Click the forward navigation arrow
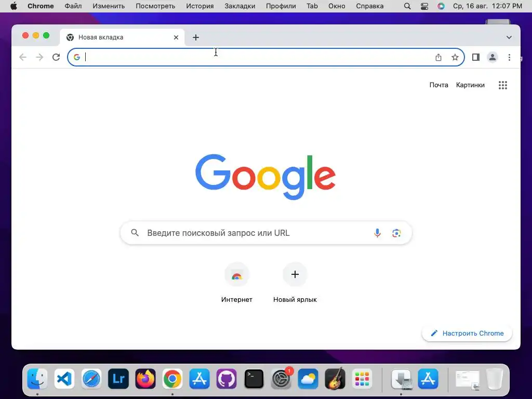This screenshot has width=532, height=399. coord(39,57)
